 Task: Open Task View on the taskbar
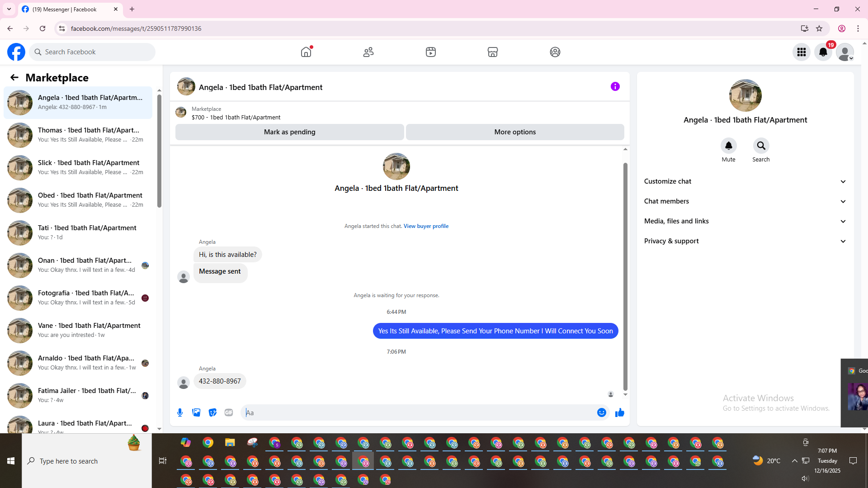163,461
